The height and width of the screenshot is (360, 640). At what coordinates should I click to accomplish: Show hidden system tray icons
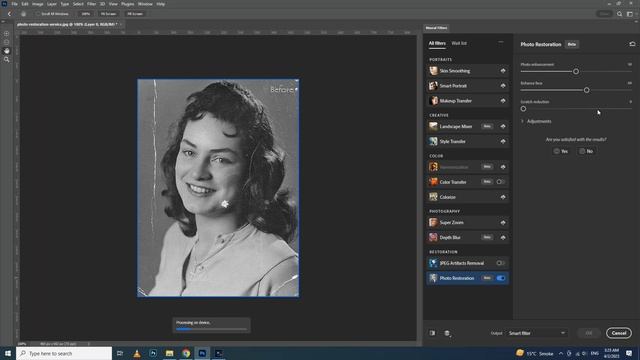click(561, 353)
